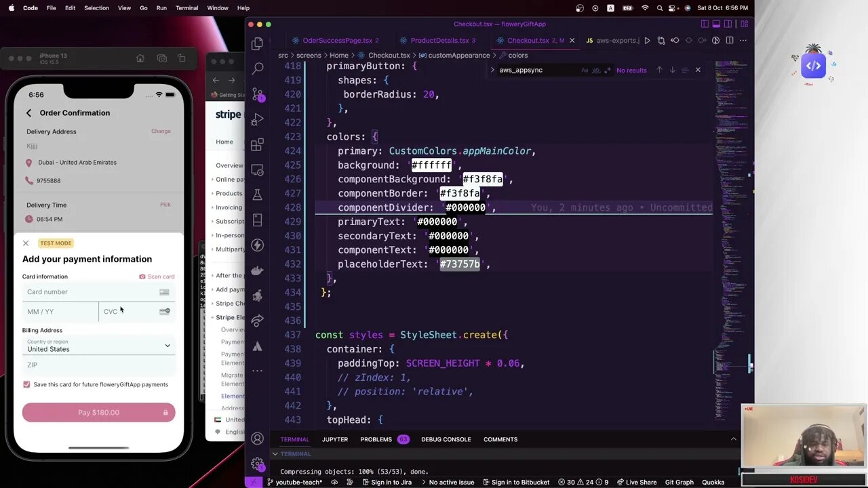
Task: Tap back arrow on Order Confirmation
Action: (x=28, y=113)
